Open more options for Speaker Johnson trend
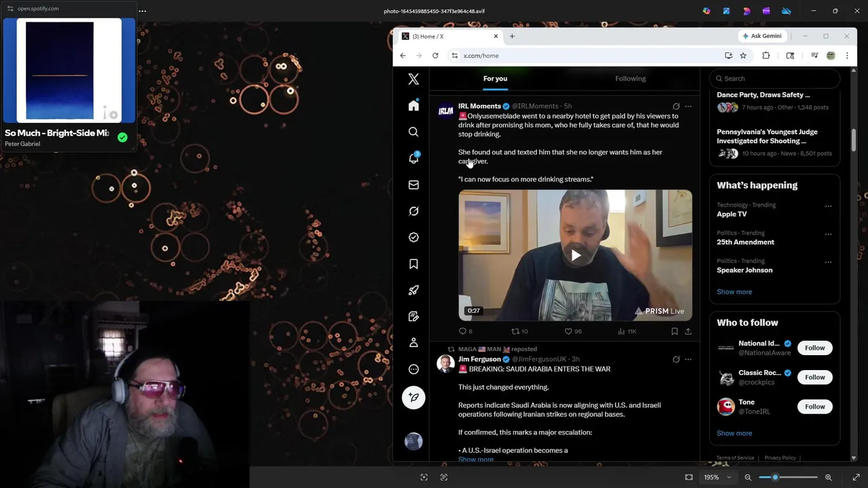 (828, 262)
